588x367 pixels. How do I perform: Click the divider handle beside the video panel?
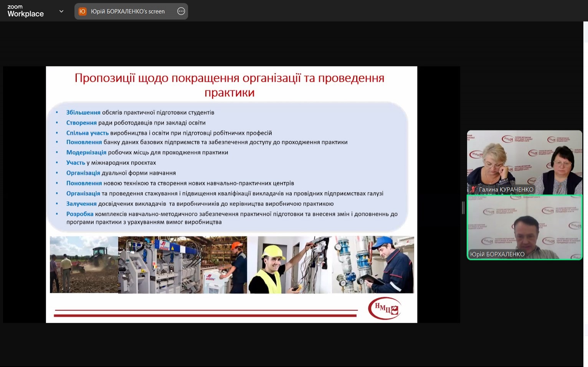tap(463, 207)
